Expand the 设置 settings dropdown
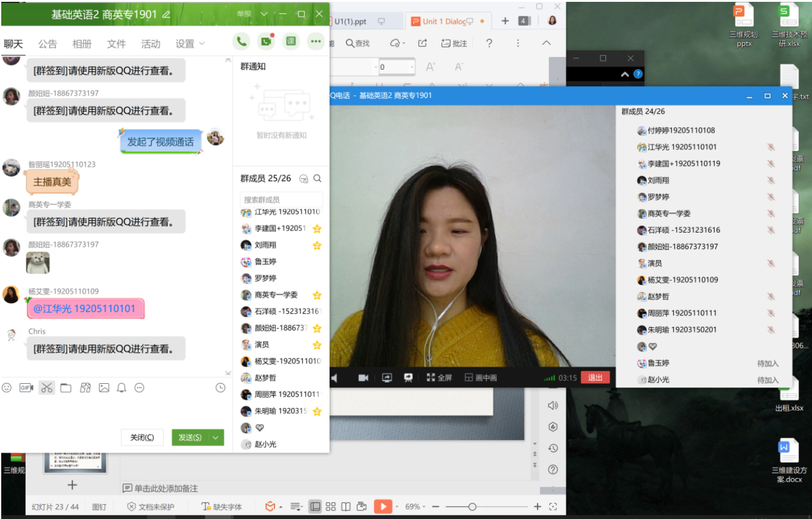The width and height of the screenshot is (812, 519). coord(190,43)
